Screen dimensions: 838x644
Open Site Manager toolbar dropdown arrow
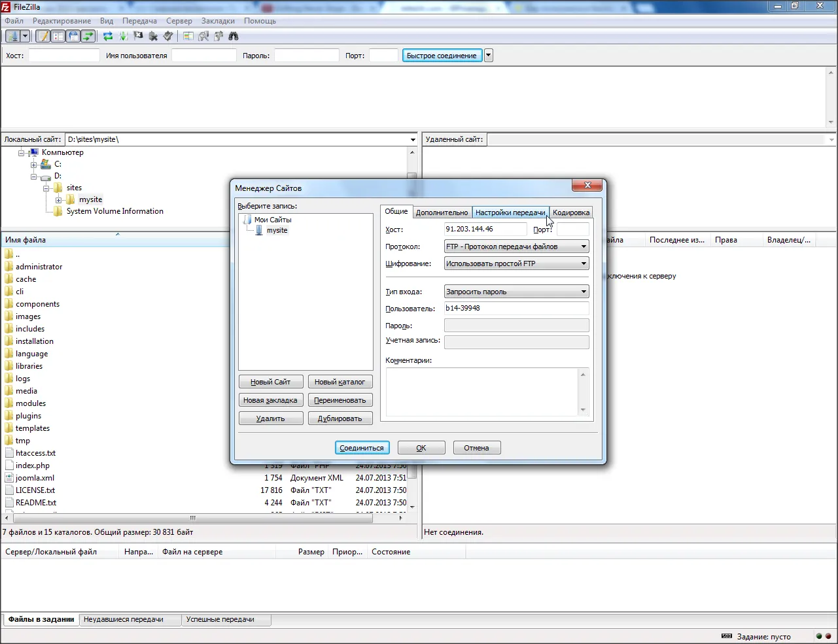point(25,36)
